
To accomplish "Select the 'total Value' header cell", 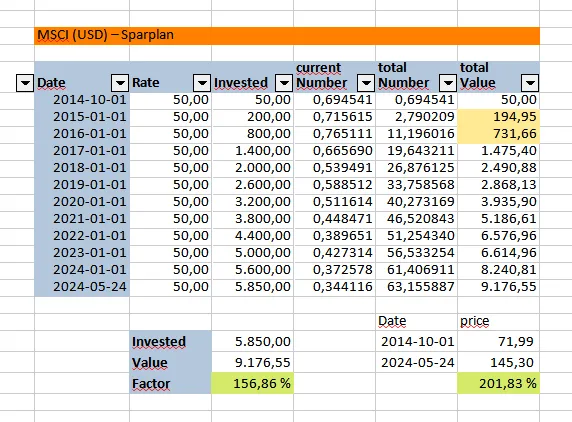I will (499, 77).
